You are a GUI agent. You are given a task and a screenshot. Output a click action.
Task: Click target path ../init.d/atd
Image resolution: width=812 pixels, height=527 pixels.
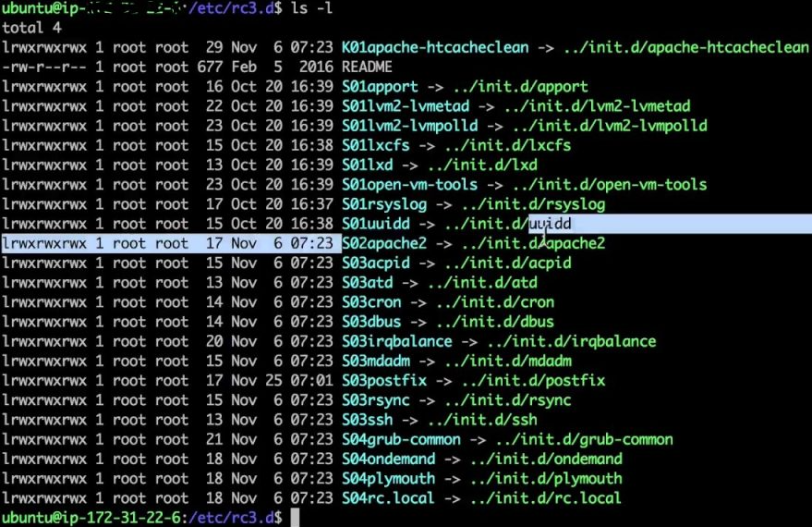click(x=482, y=283)
